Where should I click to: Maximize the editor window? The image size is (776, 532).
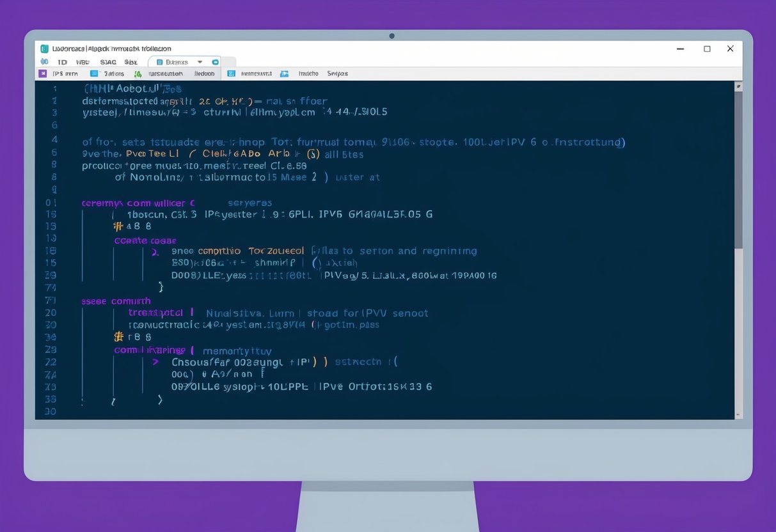(x=707, y=49)
